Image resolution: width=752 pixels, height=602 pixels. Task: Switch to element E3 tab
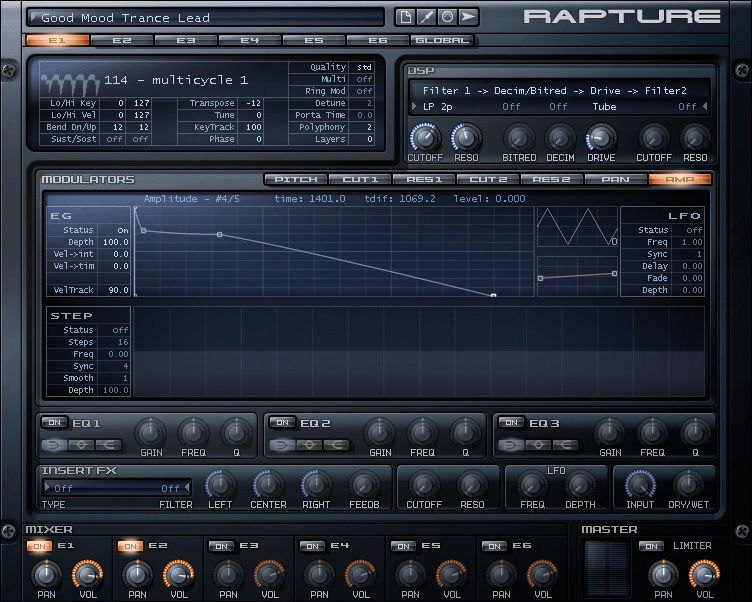(186, 40)
